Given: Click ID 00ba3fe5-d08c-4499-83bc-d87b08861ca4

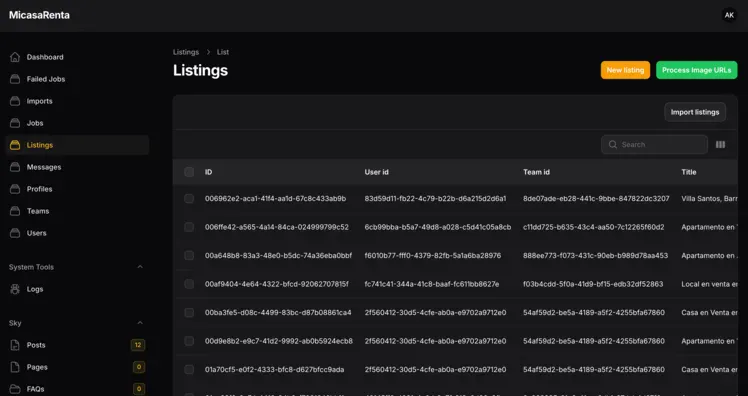Looking at the screenshot, I should coord(278,313).
